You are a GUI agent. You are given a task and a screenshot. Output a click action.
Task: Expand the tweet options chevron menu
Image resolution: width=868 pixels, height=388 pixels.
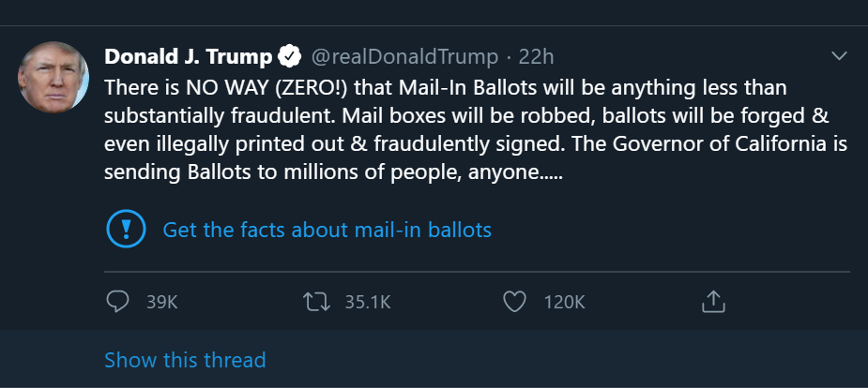(x=839, y=57)
